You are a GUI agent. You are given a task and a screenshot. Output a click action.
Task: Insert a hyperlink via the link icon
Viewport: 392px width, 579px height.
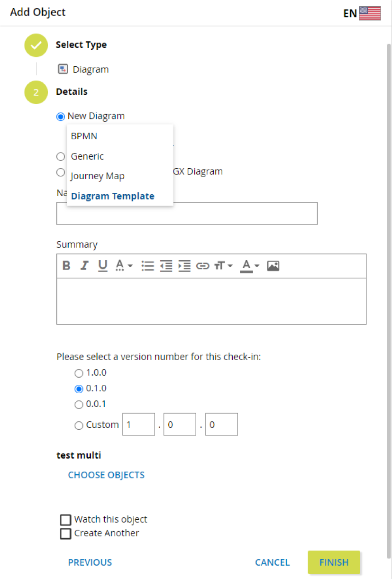[202, 266]
